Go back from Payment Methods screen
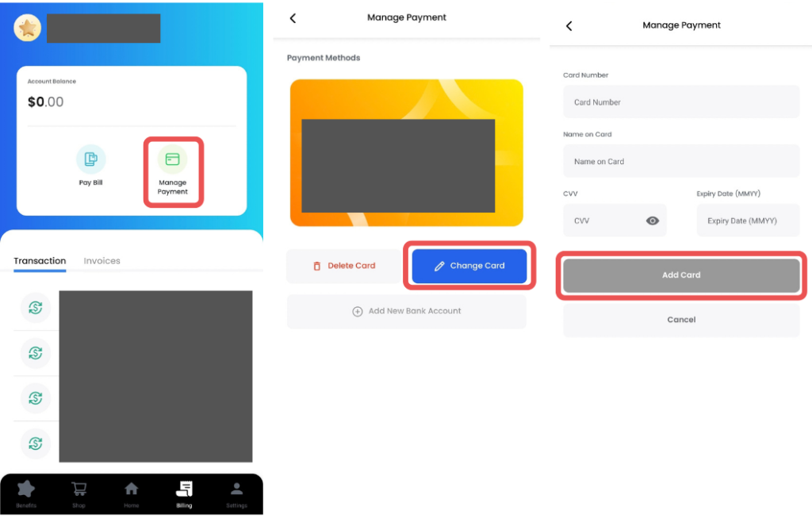Viewport: 812px width, 518px height. pos(293,18)
